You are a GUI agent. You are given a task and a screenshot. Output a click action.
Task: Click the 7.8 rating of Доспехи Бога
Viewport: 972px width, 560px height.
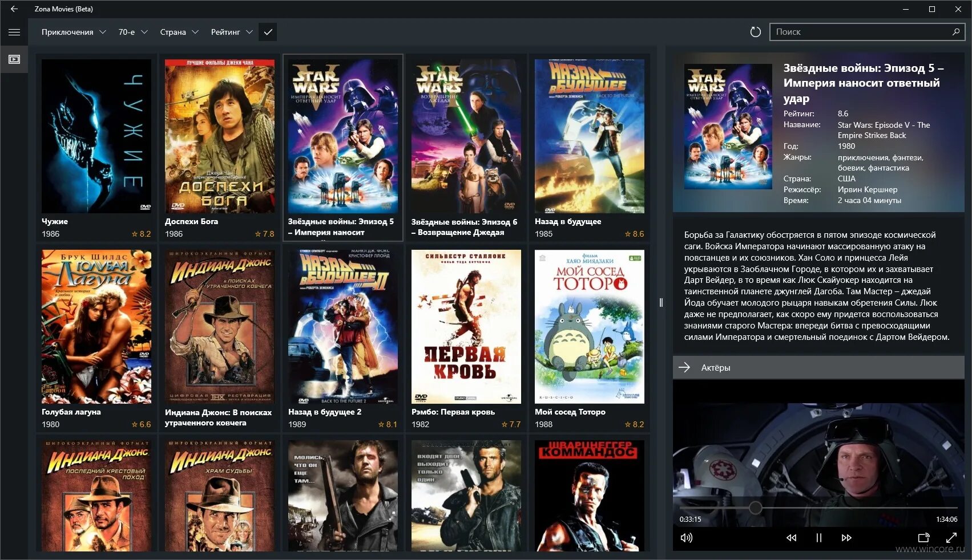coord(265,234)
